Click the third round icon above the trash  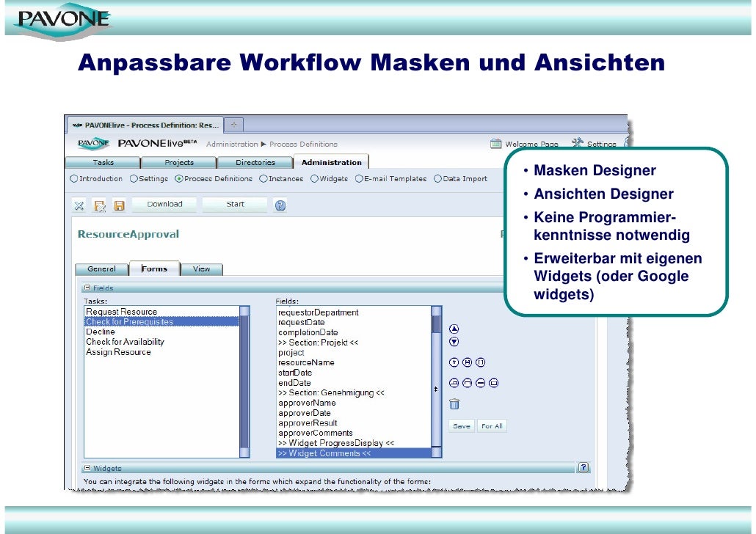[480, 383]
